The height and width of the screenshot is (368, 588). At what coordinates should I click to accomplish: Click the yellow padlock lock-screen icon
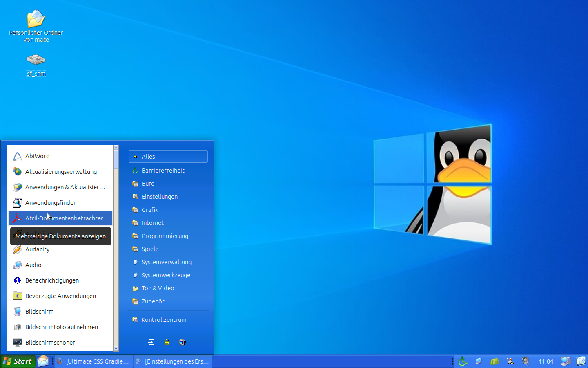(167, 342)
